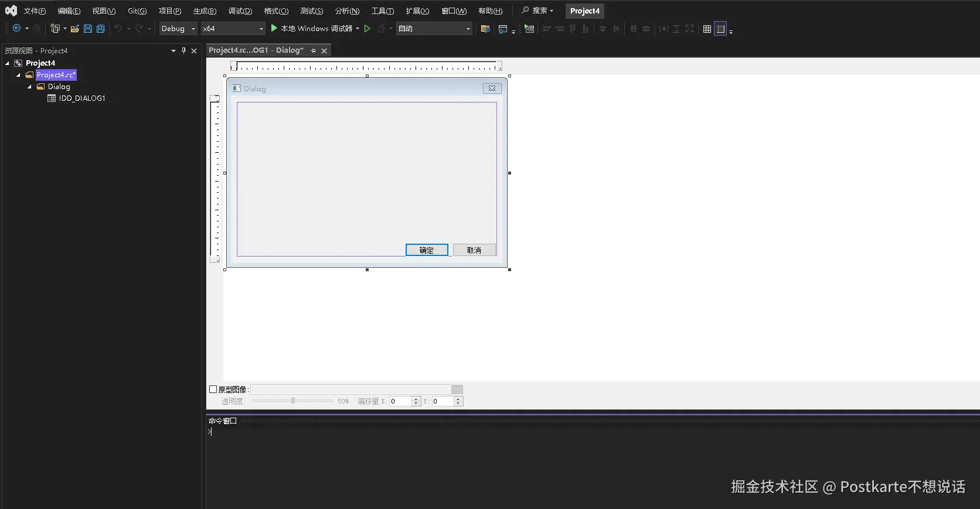980x509 pixels.
Task: Open the 格式(O) menu
Action: point(276,11)
